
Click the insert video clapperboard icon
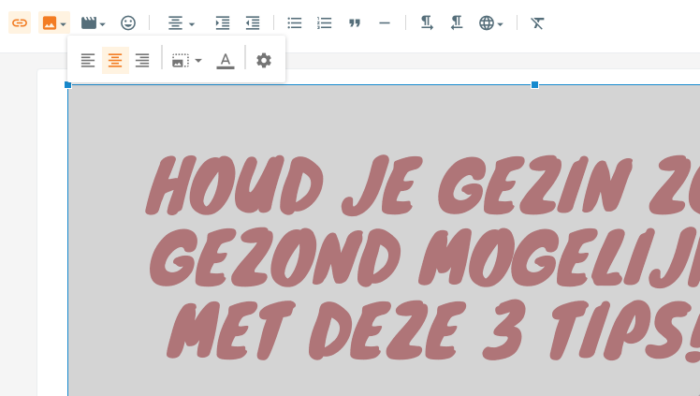click(x=88, y=23)
